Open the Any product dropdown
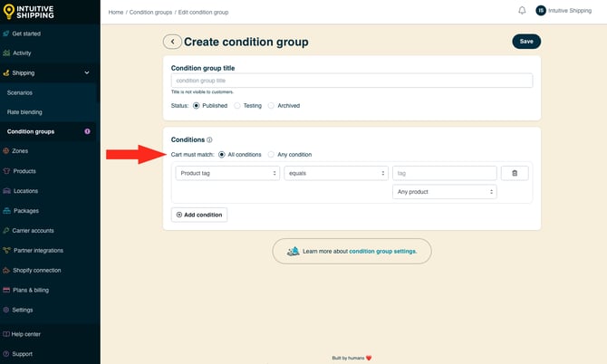The height and width of the screenshot is (364, 607). pyautogui.click(x=445, y=192)
